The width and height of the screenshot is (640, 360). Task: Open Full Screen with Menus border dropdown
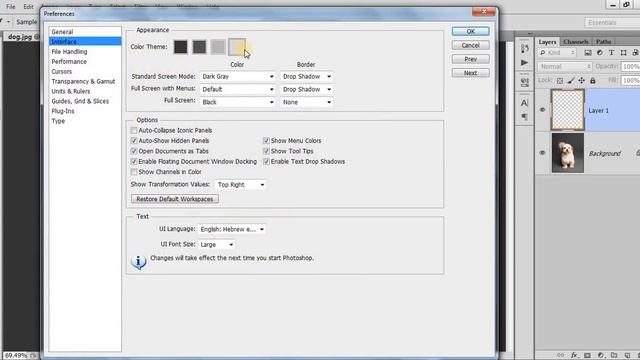pyautogui.click(x=306, y=89)
